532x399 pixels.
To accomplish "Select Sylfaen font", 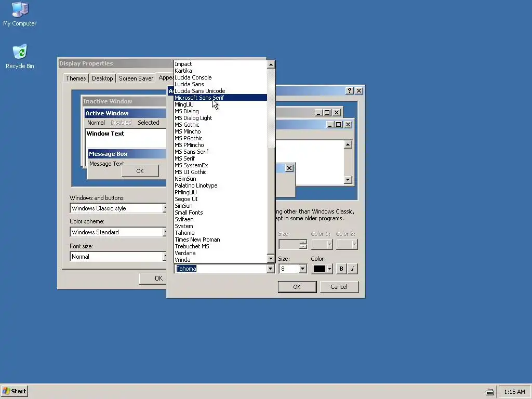I will coord(220,220).
